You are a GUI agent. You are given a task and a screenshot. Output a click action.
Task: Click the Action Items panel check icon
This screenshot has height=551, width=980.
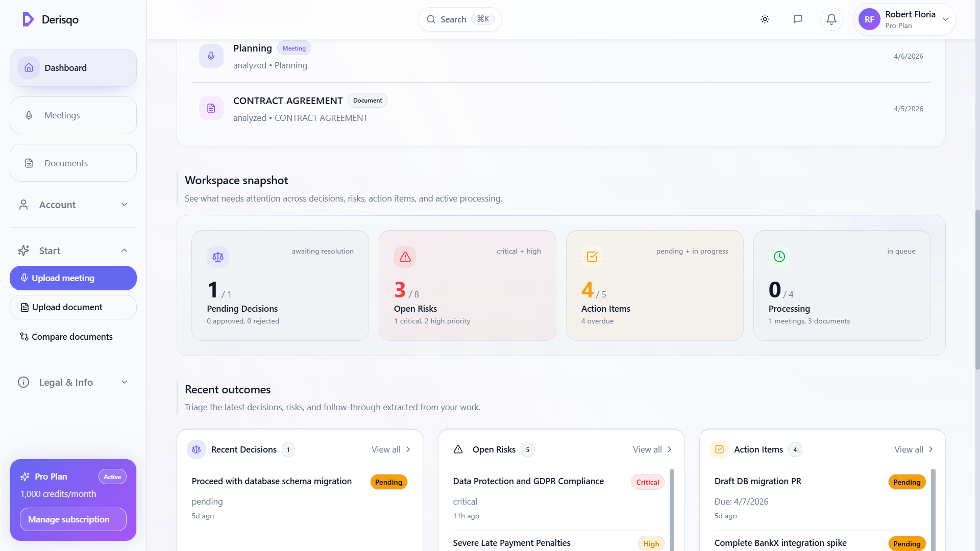pyautogui.click(x=720, y=449)
